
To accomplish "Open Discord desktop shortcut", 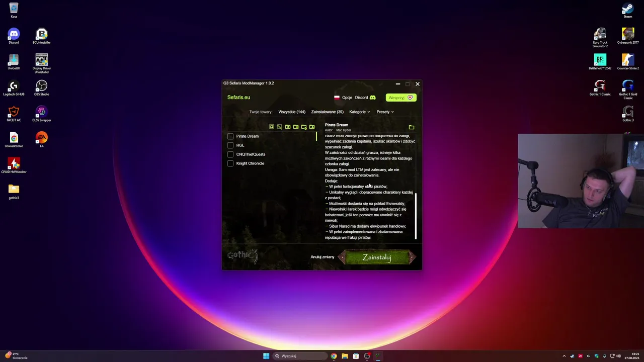I will (x=14, y=36).
